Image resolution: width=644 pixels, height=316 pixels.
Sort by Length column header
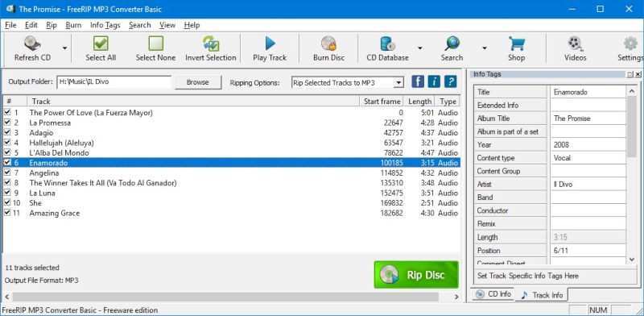(x=419, y=102)
